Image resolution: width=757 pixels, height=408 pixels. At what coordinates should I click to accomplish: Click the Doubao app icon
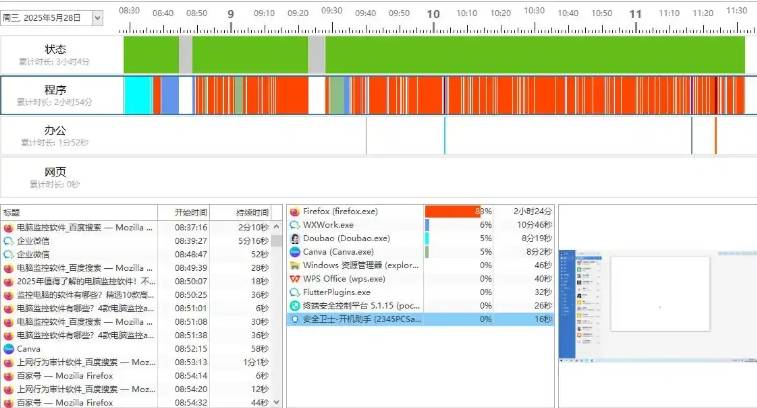click(295, 239)
